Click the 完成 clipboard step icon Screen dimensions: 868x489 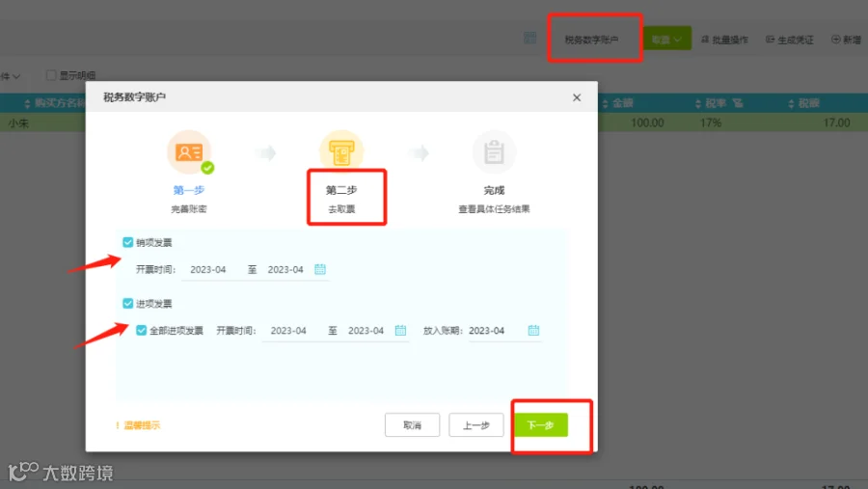point(494,151)
